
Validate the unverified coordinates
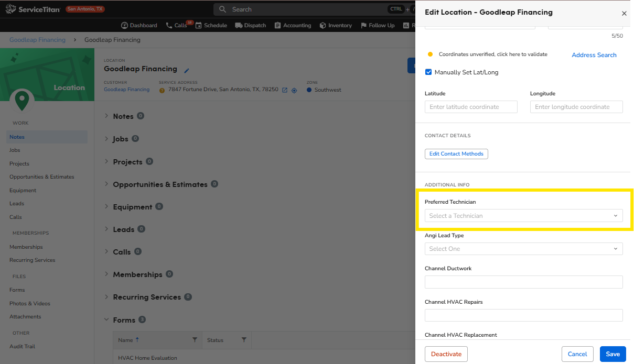pos(493,54)
